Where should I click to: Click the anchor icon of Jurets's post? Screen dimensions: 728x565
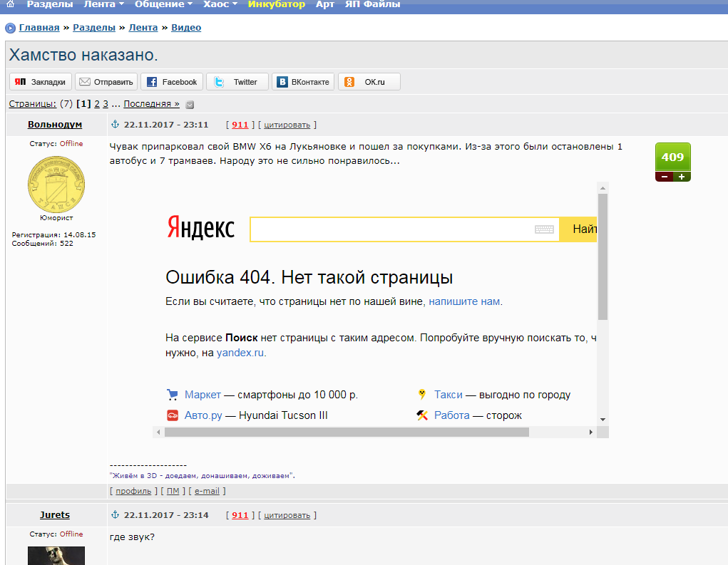(115, 515)
